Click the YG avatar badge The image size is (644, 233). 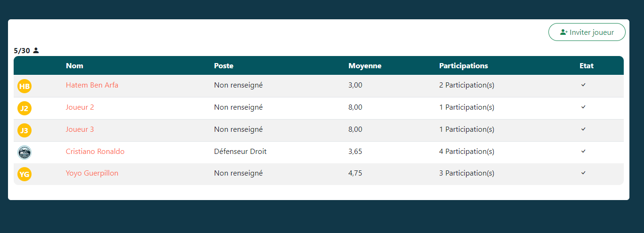[x=24, y=175]
